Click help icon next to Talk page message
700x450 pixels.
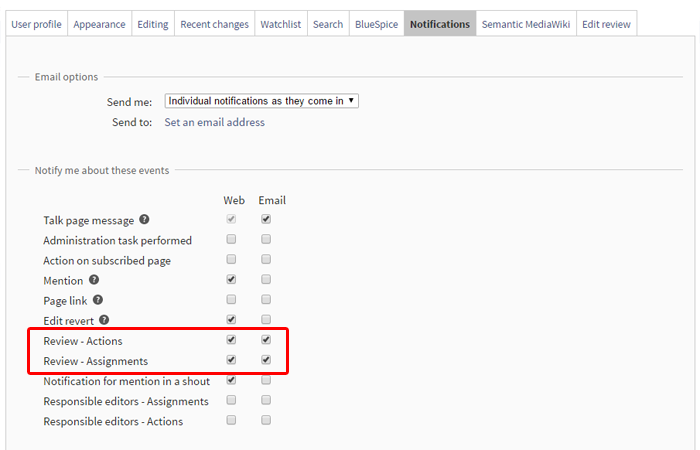tap(145, 220)
